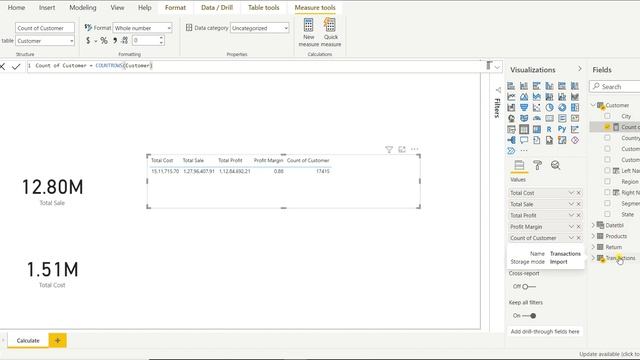Viewport: 640px width, 360px height.
Task: Open the View ribbon tab
Action: click(117, 7)
